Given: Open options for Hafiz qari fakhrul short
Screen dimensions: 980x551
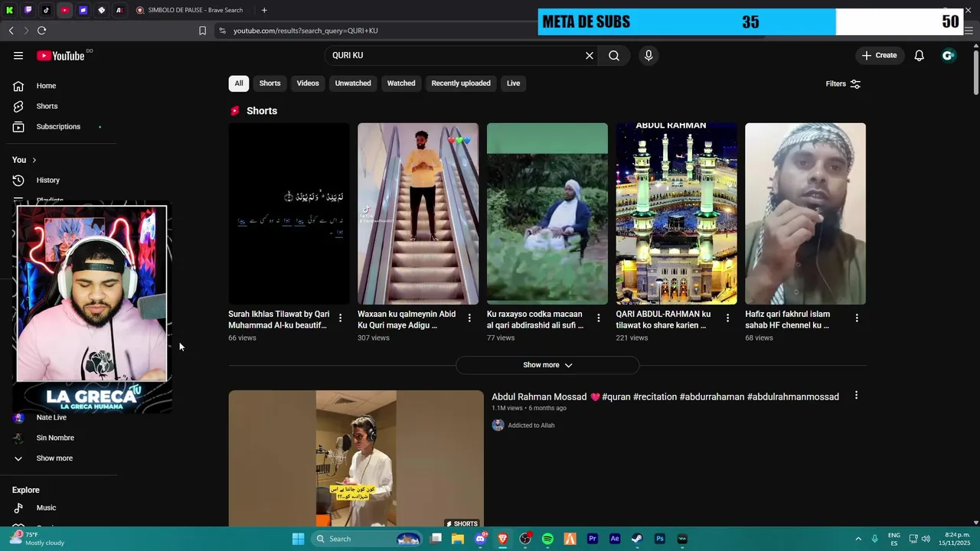Looking at the screenshot, I should 857,318.
